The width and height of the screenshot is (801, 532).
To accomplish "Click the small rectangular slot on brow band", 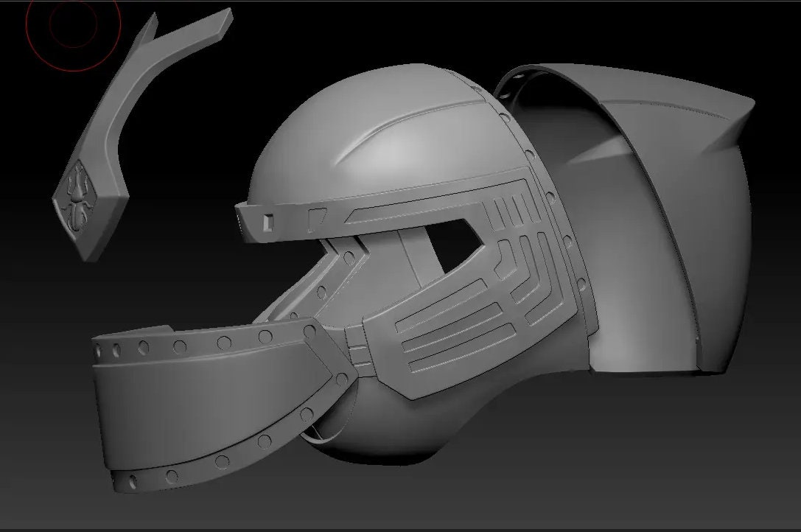I will pos(269,221).
